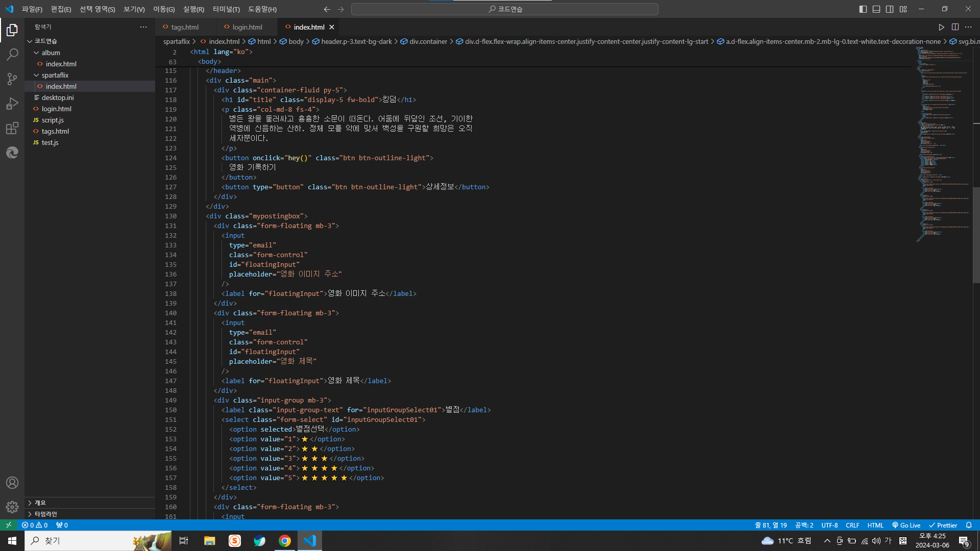Open the 선택 영역(S) menu
980x551 pixels.
click(x=97, y=9)
